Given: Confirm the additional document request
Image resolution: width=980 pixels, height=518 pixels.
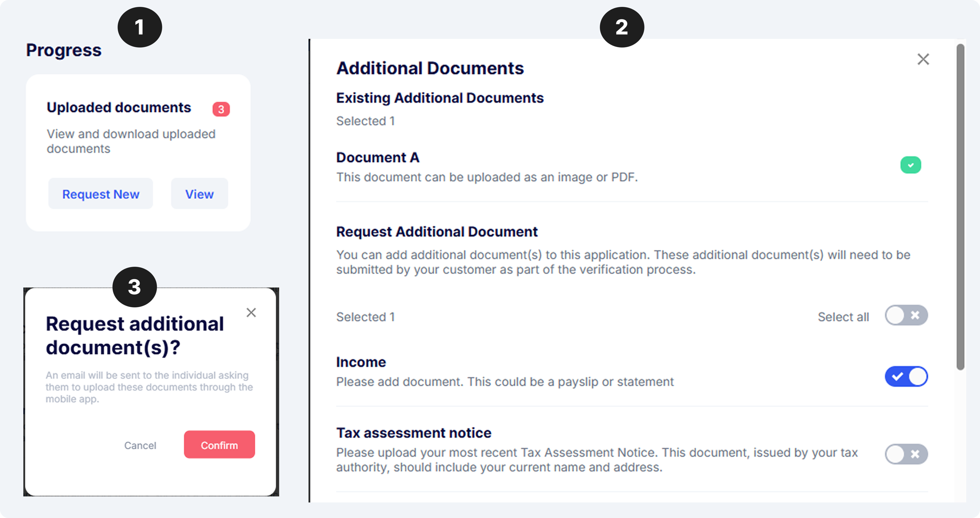Looking at the screenshot, I should coord(219,445).
